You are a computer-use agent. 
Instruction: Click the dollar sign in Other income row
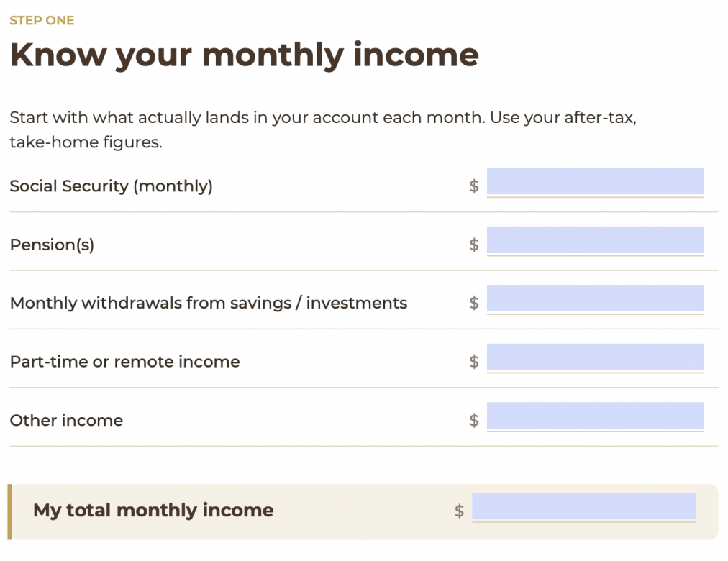point(473,421)
